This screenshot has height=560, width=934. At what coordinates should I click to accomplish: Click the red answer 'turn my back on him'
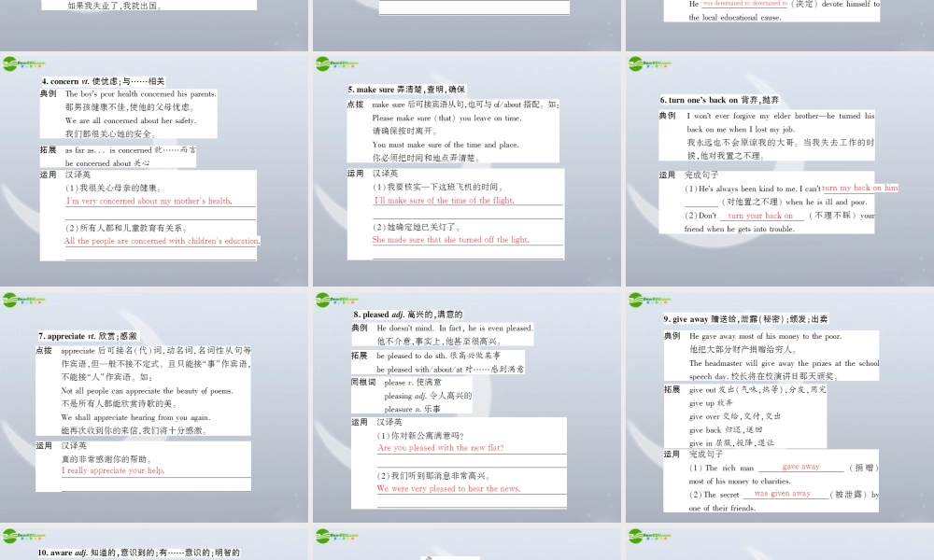860,188
